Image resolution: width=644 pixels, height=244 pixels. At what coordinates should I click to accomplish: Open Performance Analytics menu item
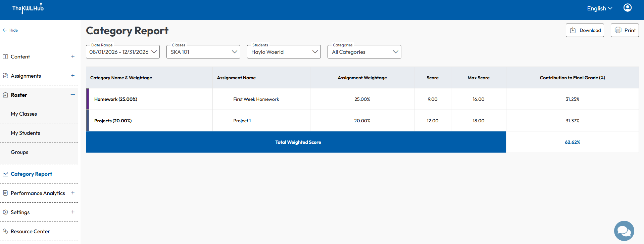[38, 193]
